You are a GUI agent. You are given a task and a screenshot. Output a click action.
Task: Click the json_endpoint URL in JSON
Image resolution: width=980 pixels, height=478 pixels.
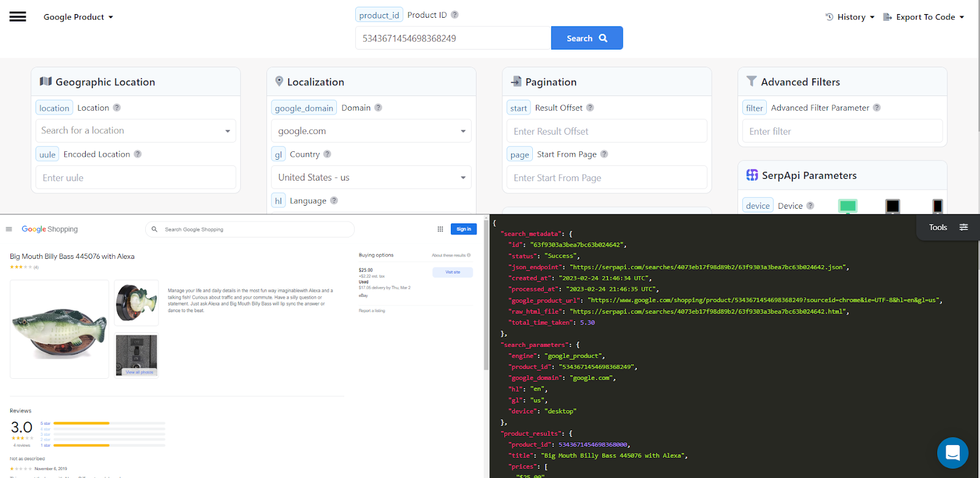pos(708,267)
